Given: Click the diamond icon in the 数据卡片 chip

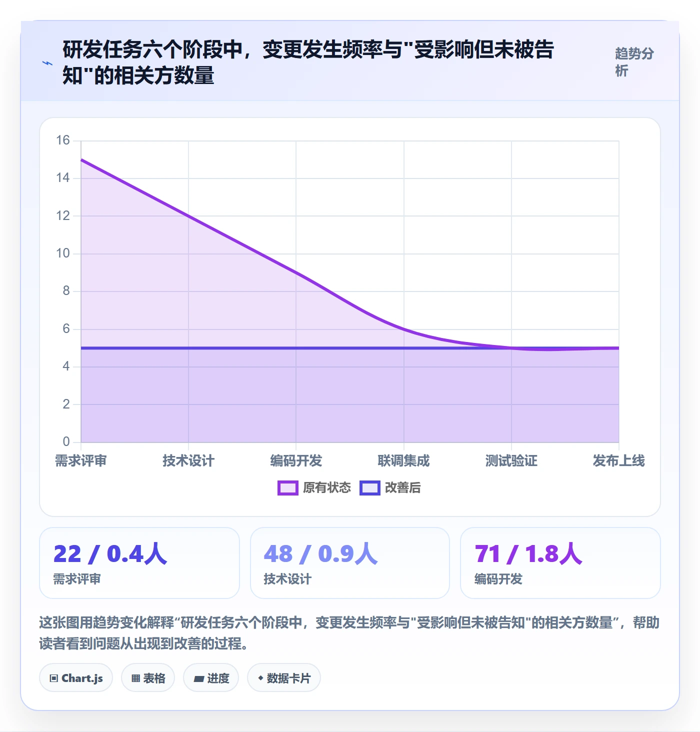Looking at the screenshot, I should (x=260, y=678).
